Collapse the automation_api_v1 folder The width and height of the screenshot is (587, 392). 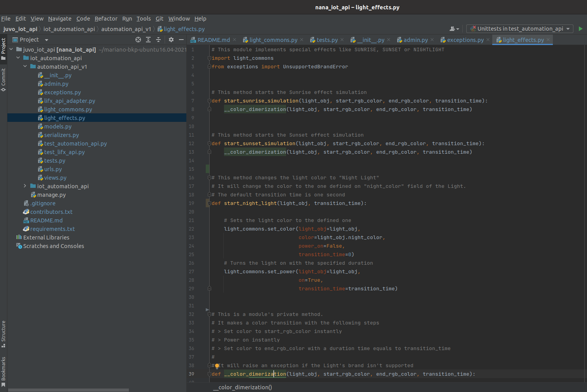pos(25,67)
